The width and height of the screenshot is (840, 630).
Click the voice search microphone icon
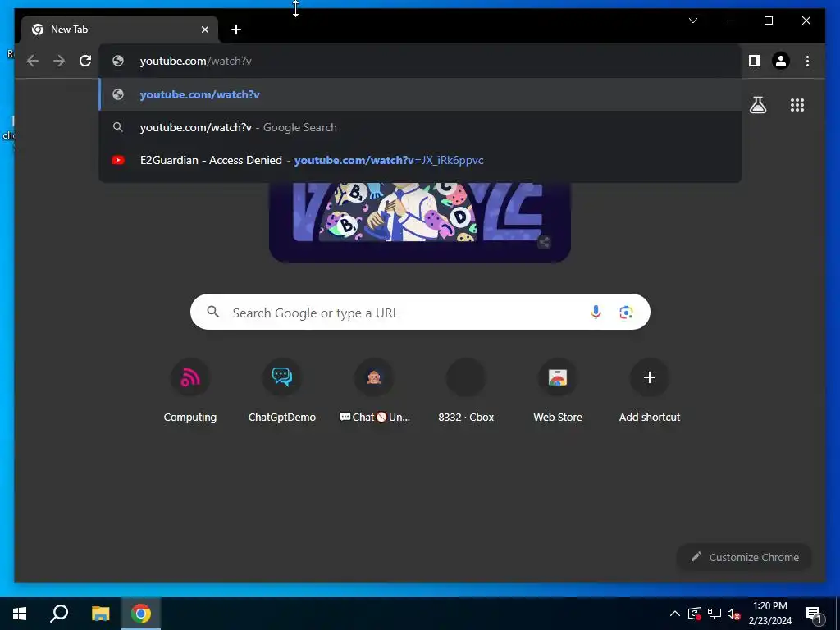tap(596, 312)
